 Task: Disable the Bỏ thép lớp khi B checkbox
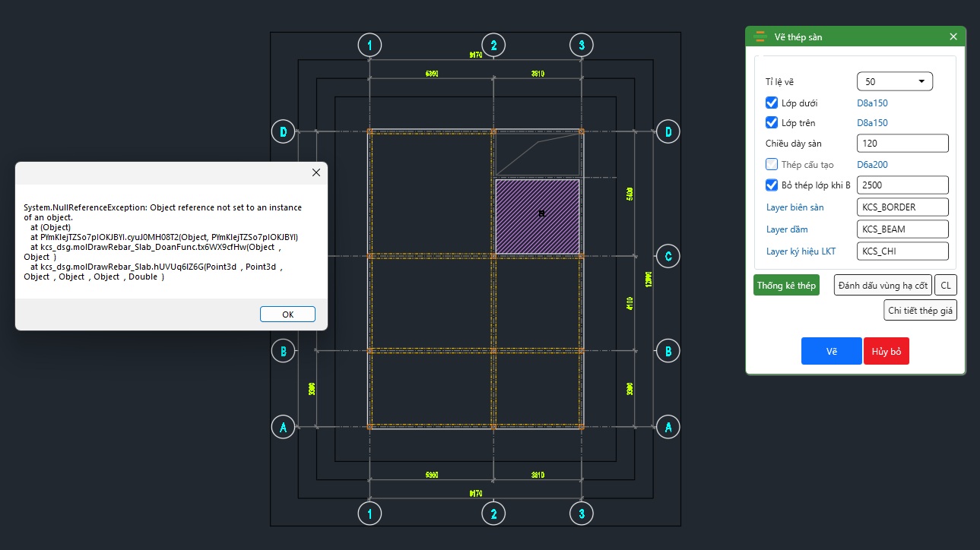click(x=772, y=185)
